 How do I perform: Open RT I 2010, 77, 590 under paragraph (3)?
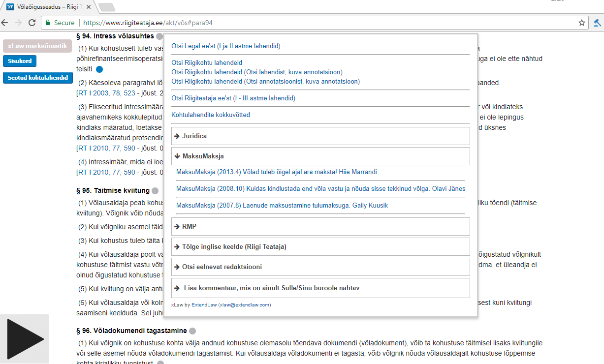pyautogui.click(x=106, y=149)
